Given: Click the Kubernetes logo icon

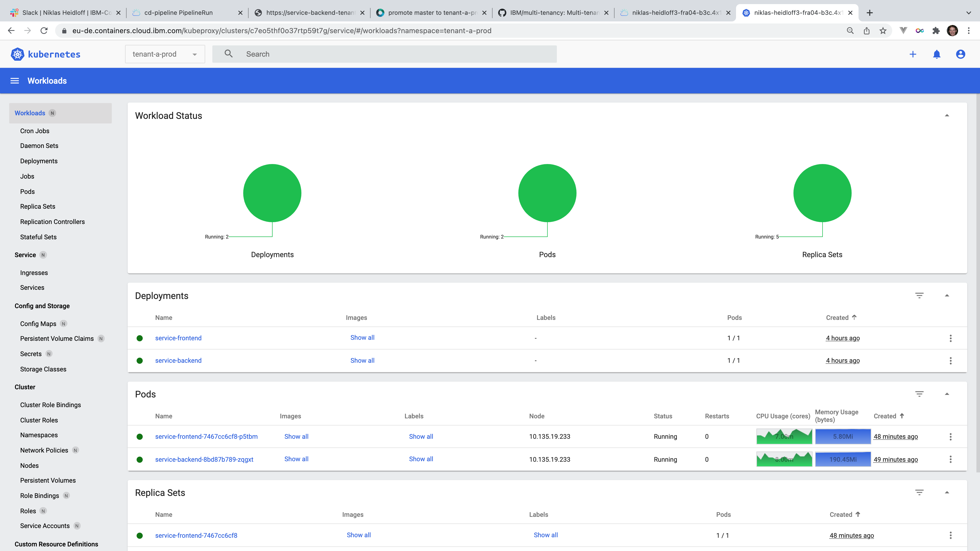Looking at the screenshot, I should tap(18, 54).
